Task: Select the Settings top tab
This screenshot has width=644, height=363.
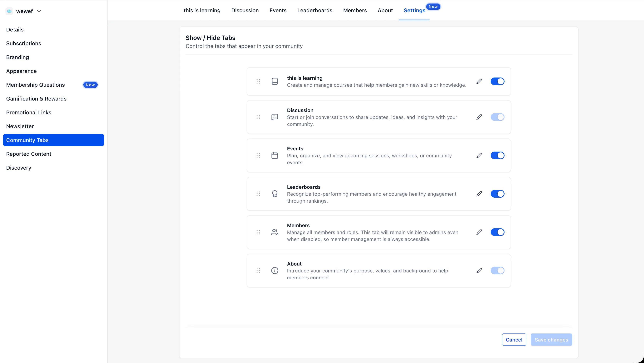Action: coord(414,11)
